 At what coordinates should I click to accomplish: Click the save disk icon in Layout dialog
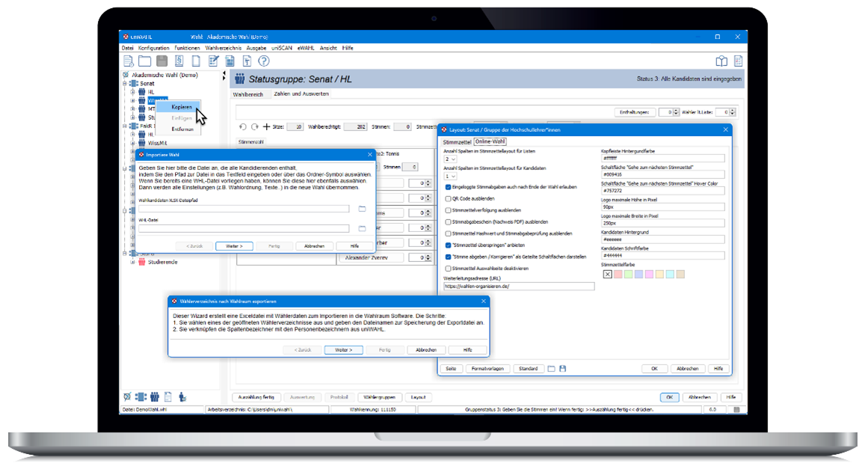pos(563,369)
